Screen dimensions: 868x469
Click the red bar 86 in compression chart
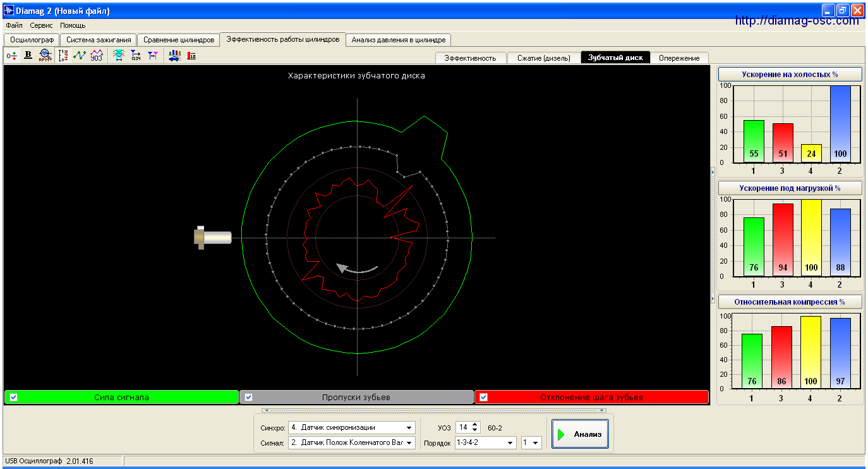[781, 357]
